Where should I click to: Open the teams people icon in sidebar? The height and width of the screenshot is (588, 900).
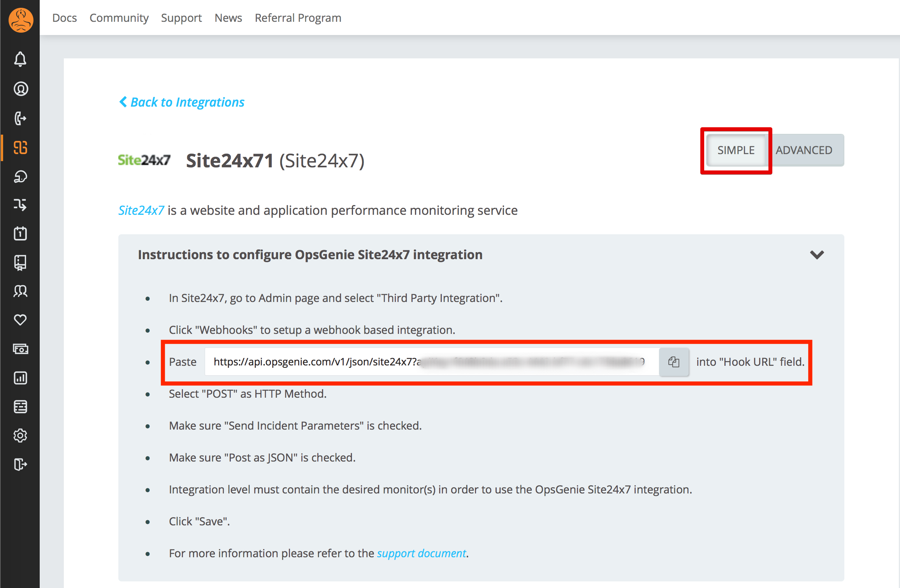pyautogui.click(x=20, y=291)
